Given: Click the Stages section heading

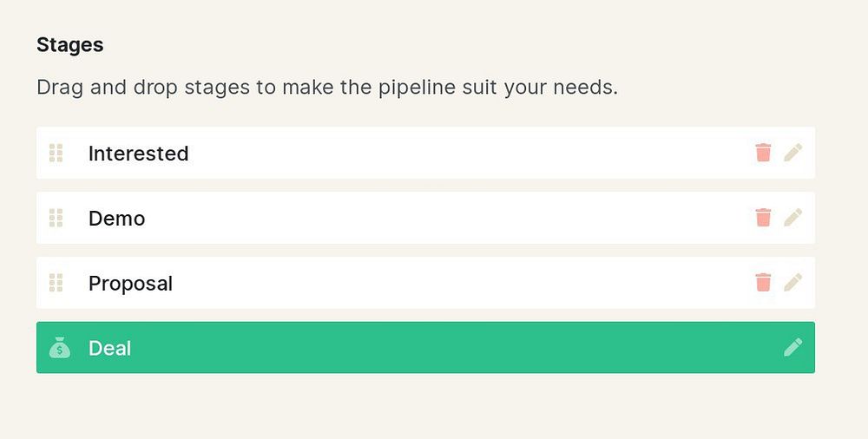Looking at the screenshot, I should pyautogui.click(x=69, y=45).
